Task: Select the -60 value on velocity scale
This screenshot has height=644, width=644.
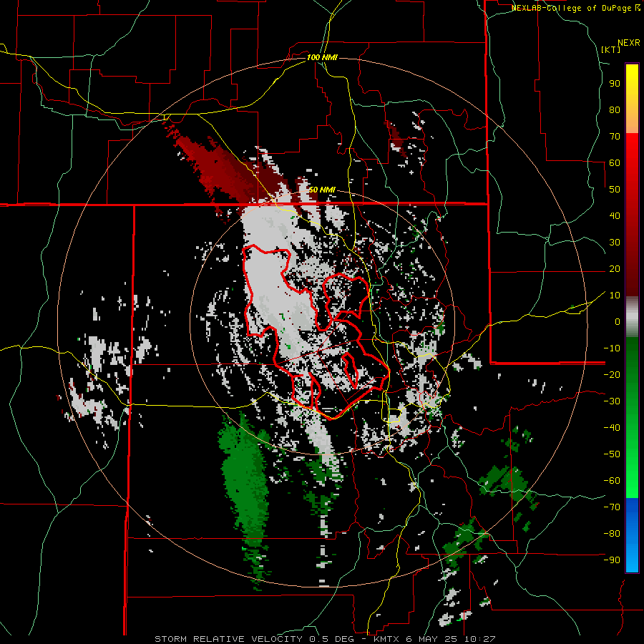Action: 613,481
